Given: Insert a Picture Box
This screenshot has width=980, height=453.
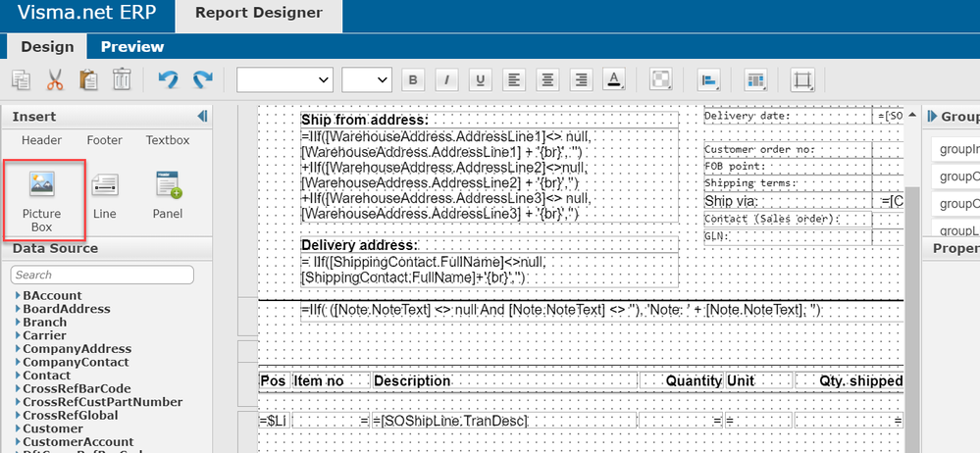Looking at the screenshot, I should coord(42,201).
